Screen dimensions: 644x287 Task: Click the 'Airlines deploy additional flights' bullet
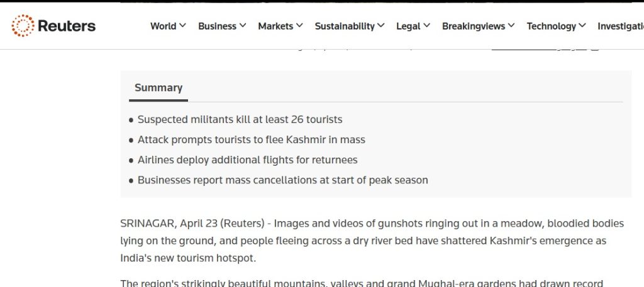coord(247,160)
